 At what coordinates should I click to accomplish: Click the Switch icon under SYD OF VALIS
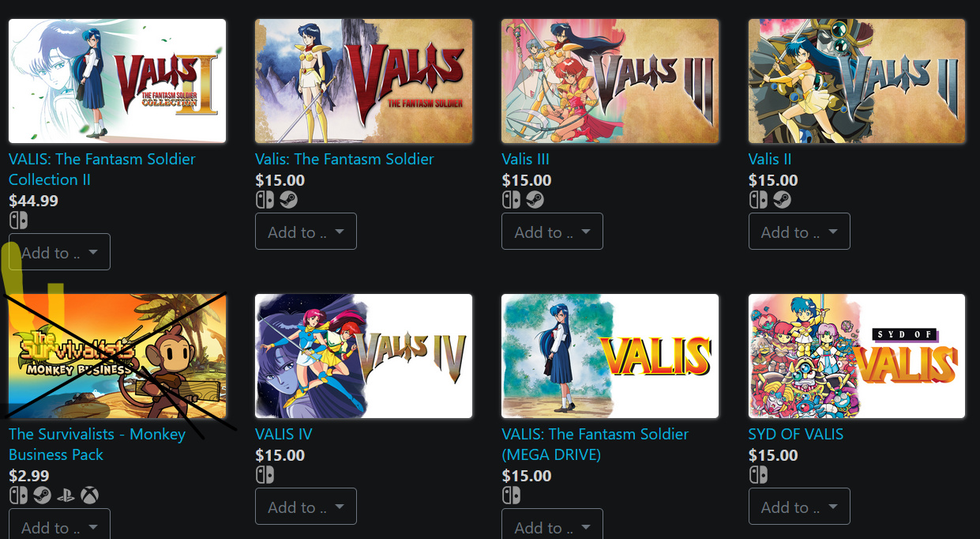click(758, 475)
